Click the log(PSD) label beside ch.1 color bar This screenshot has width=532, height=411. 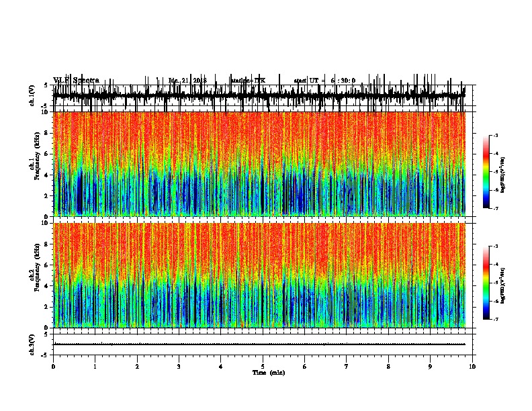(x=503, y=175)
